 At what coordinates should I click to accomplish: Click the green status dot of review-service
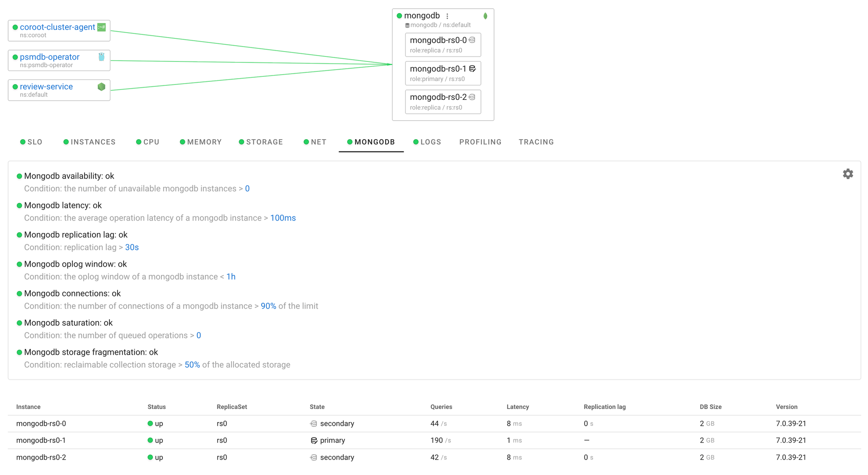pos(15,87)
